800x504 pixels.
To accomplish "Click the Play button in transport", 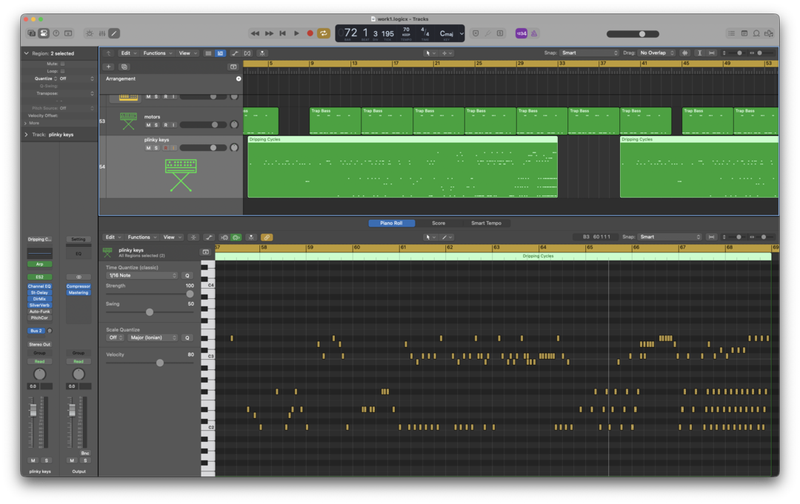I will click(x=297, y=33).
